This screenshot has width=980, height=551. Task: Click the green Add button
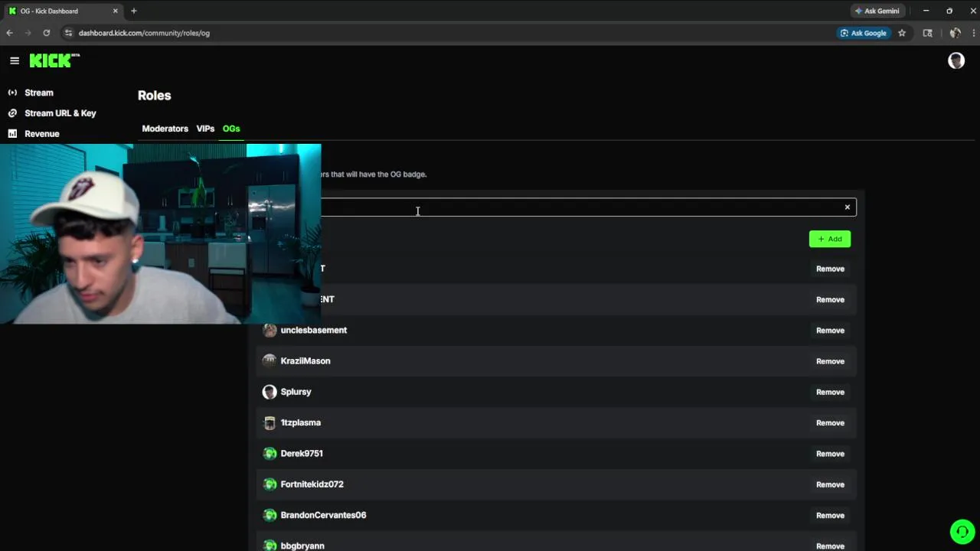pyautogui.click(x=830, y=239)
